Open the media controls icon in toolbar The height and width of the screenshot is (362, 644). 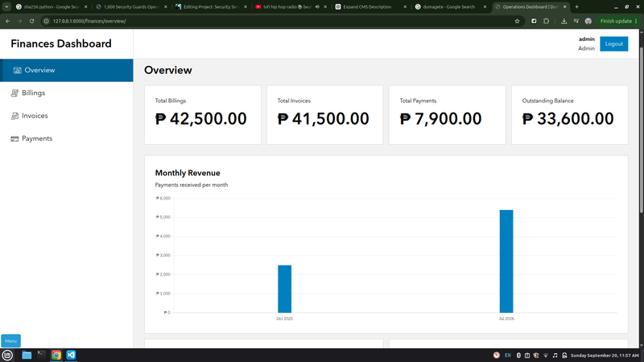[x=576, y=21]
